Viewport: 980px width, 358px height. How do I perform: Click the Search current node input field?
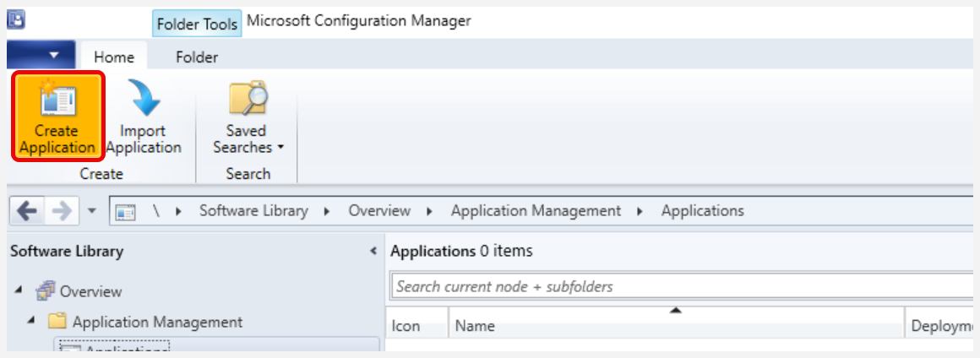(x=681, y=287)
